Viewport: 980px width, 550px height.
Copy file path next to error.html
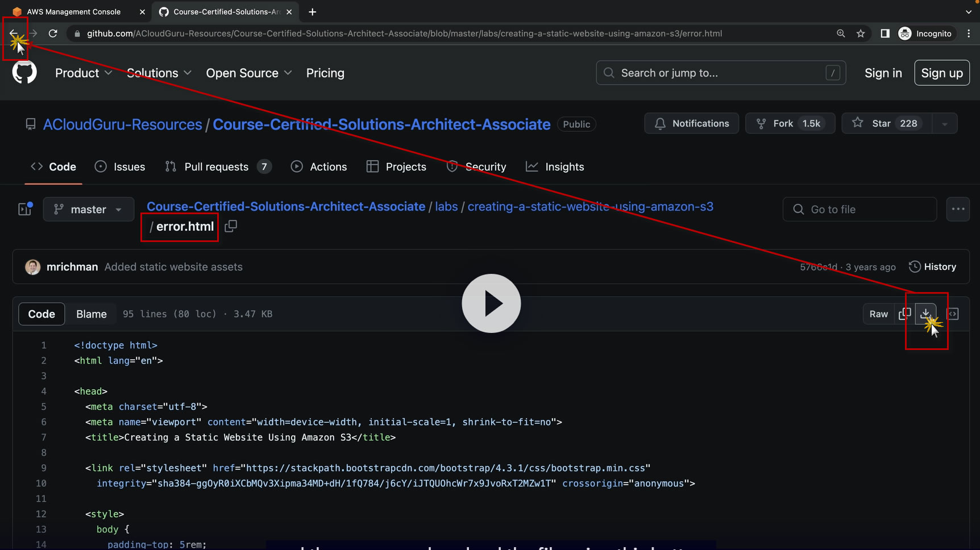(x=231, y=226)
